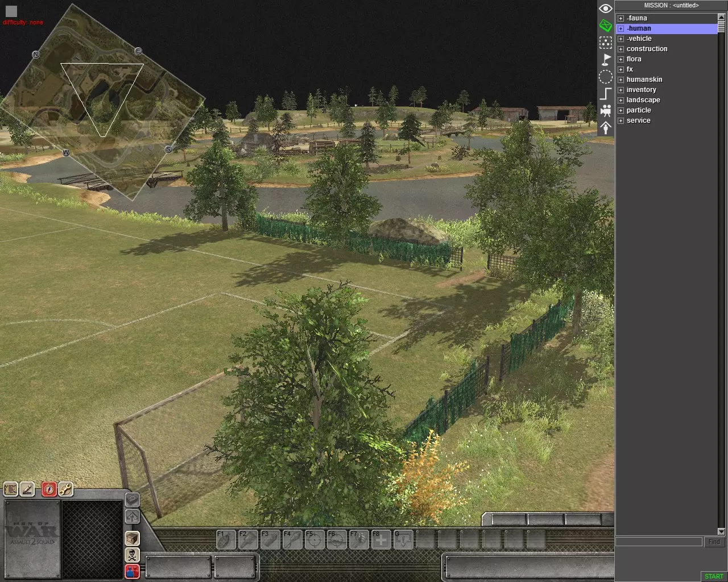Click the greyed up-arrow button
Image resolution: width=728 pixels, height=582 pixels.
tap(132, 517)
